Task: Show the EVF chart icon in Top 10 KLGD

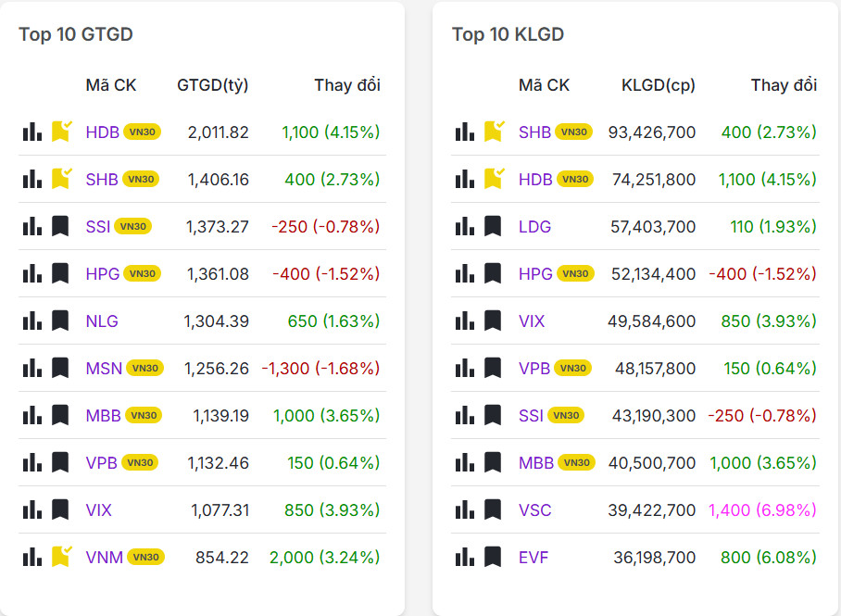Action: tap(464, 557)
